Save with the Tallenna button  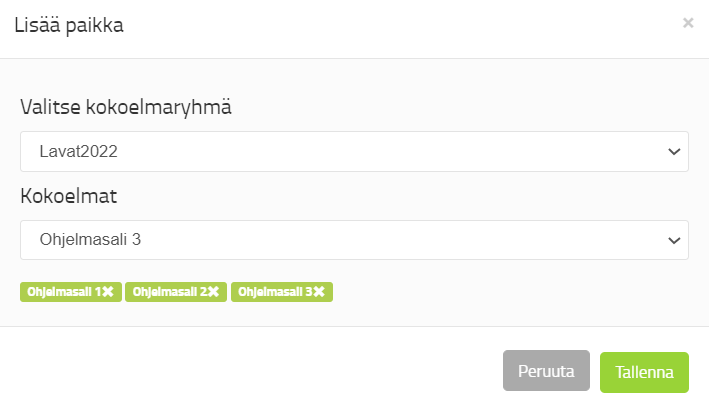coord(644,372)
